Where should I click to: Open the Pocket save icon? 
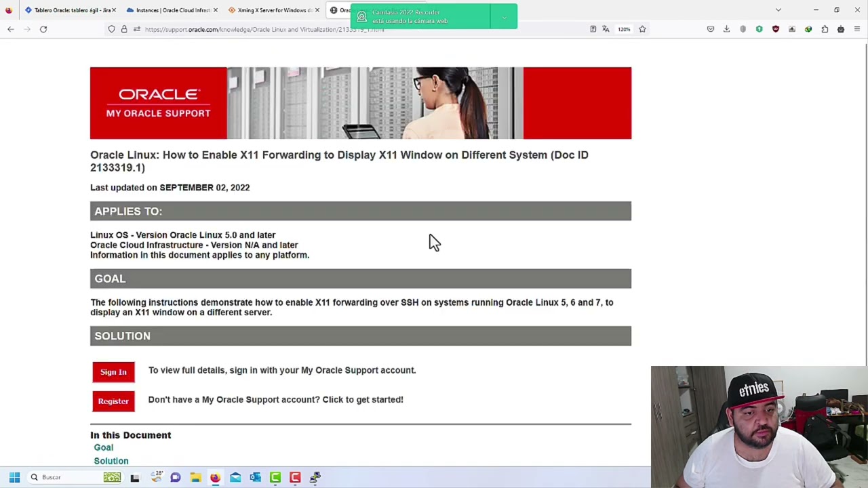pyautogui.click(x=711, y=29)
